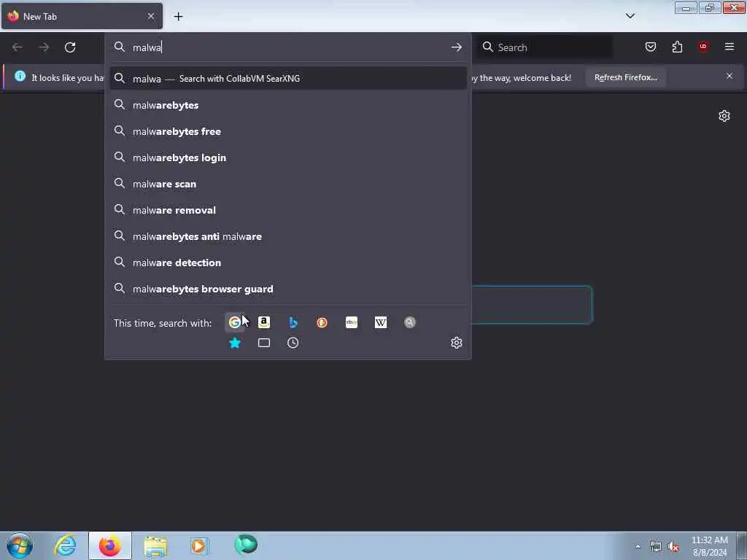
Task: Show hidden system tray icons
Action: (x=638, y=546)
